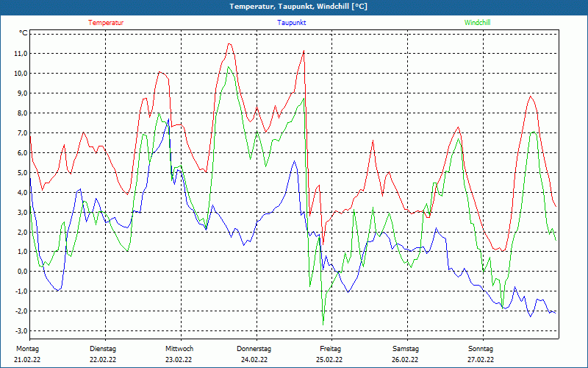The image size is (588, 368).
Task: Click the 7,0 y-axis value
Action: [22, 133]
